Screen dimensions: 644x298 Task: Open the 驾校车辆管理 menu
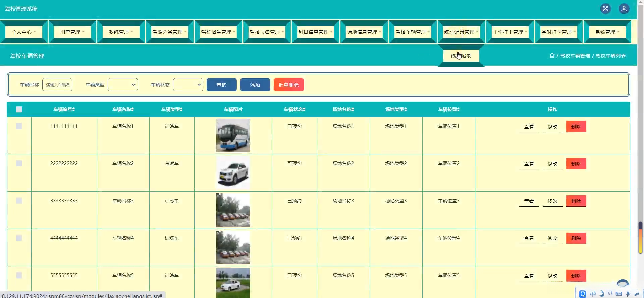click(x=413, y=32)
